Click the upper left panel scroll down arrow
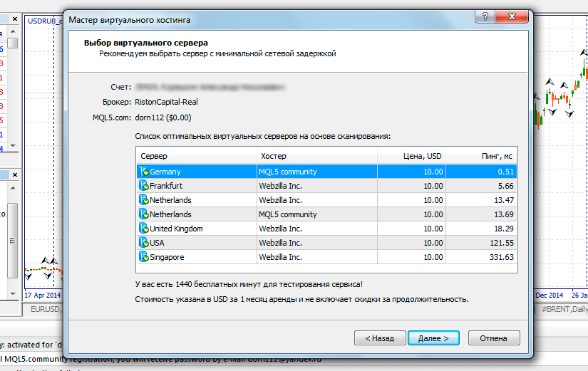 click(13, 145)
